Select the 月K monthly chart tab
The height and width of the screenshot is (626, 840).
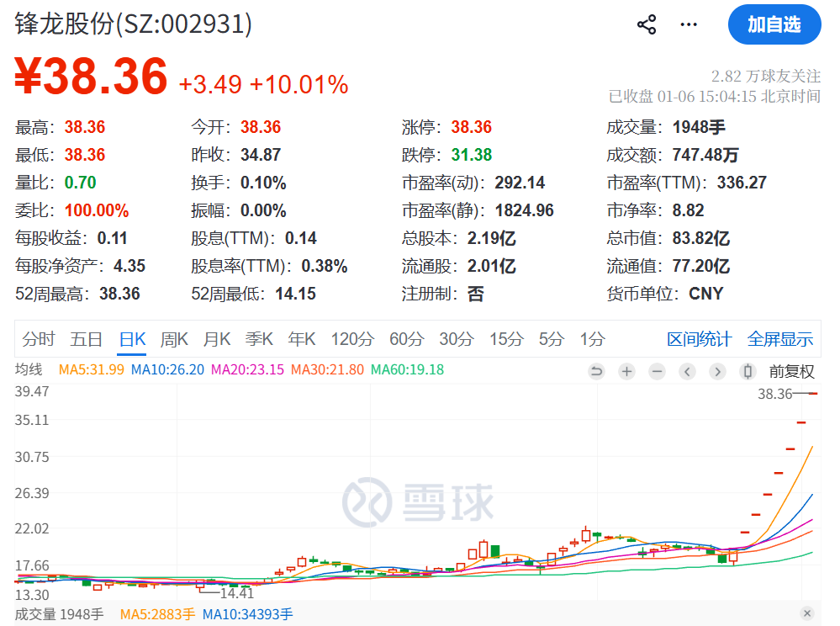[x=216, y=339]
